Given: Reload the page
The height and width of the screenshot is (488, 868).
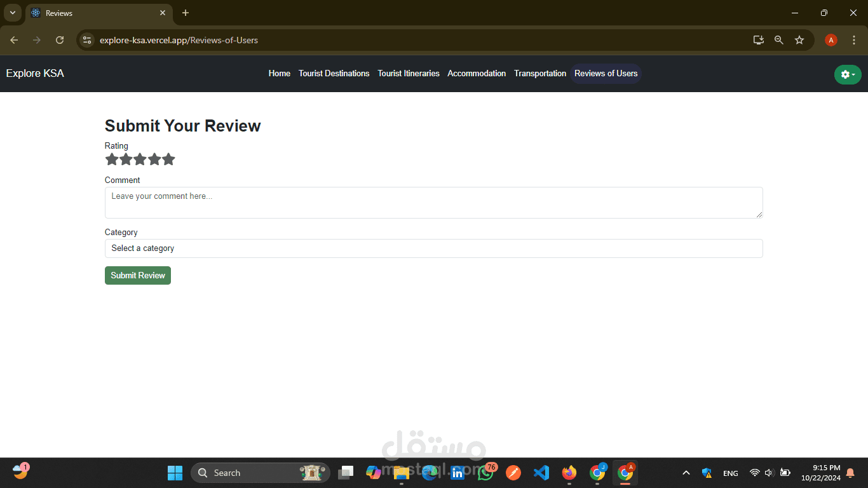Looking at the screenshot, I should coord(60,40).
